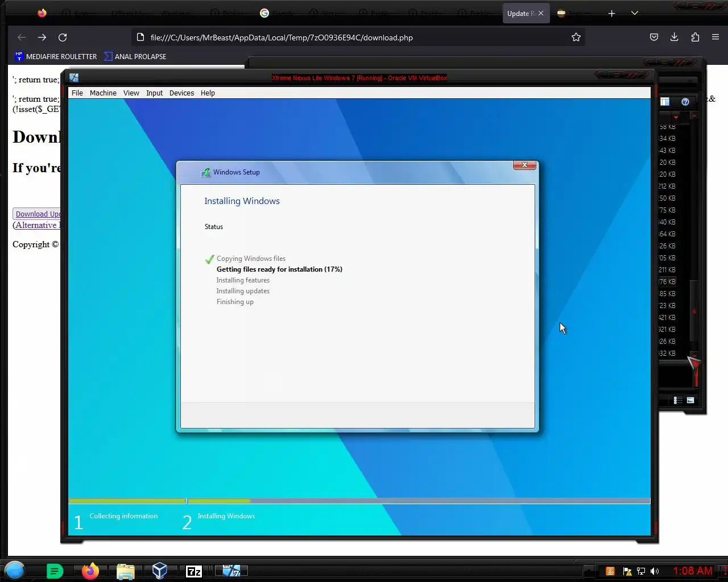
Task: Expand the list all tabs dropdown
Action: pyautogui.click(x=635, y=13)
